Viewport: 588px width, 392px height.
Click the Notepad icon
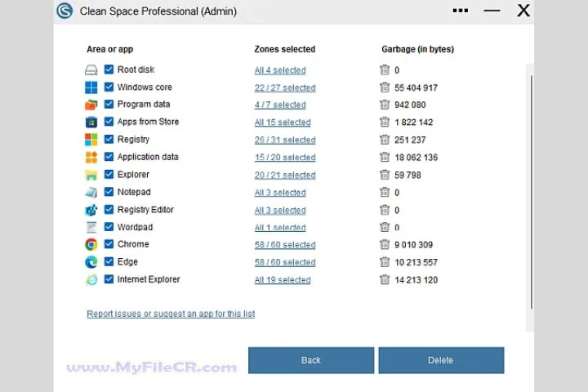point(91,193)
